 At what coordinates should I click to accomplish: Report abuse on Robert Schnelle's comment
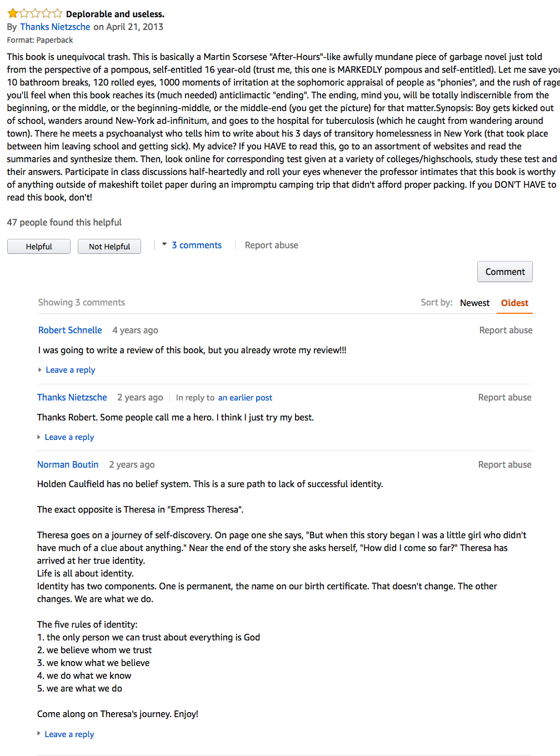point(506,330)
